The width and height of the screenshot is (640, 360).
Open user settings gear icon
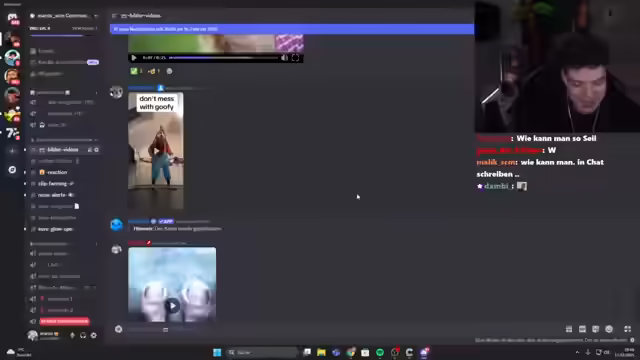(93, 335)
